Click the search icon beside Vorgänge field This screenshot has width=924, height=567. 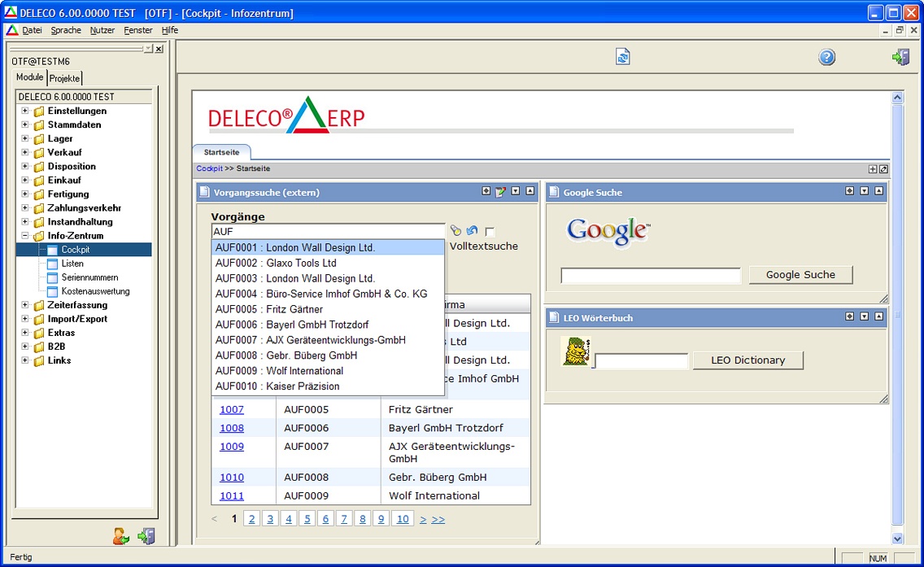(x=455, y=231)
